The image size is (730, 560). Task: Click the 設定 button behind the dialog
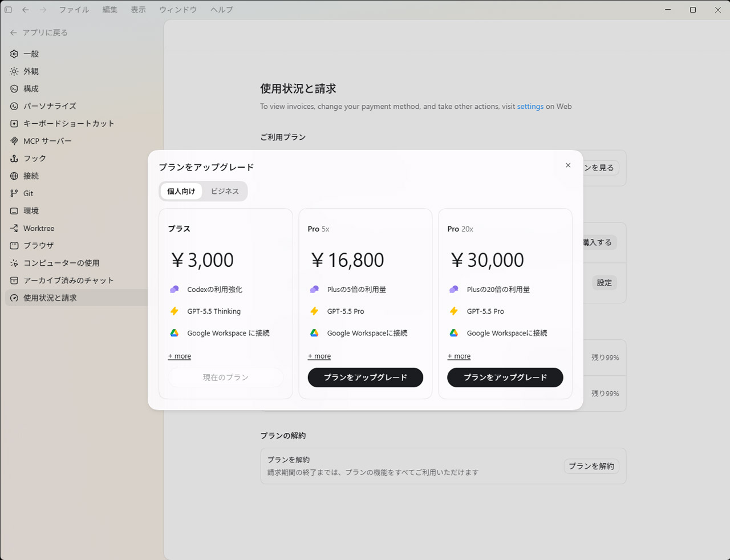(605, 283)
